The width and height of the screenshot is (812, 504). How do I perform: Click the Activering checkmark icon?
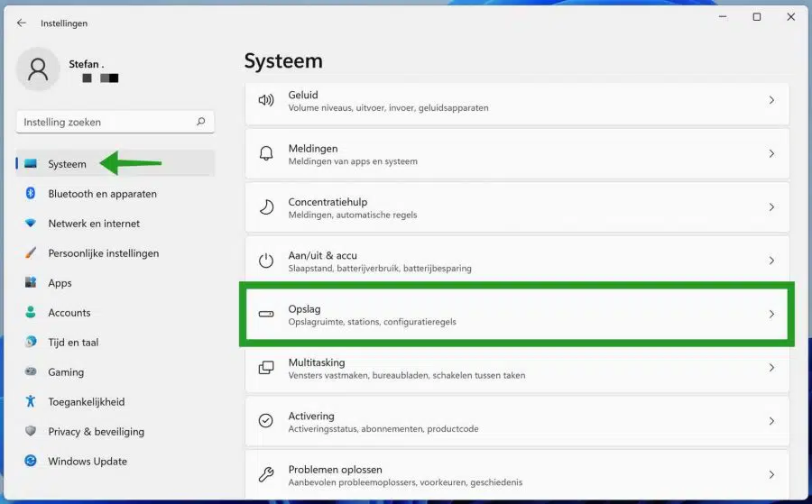click(x=265, y=421)
